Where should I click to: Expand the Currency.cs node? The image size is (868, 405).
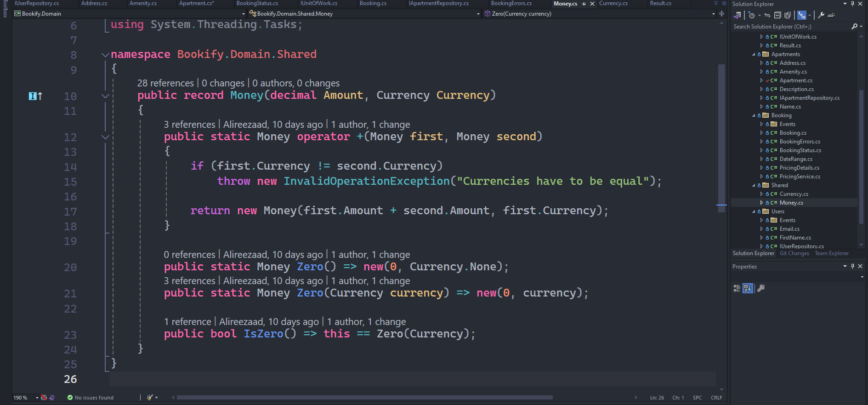click(761, 194)
